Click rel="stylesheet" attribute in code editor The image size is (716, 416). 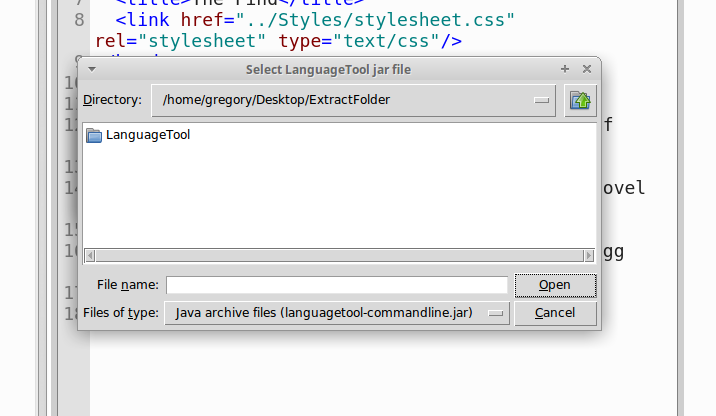(x=180, y=41)
